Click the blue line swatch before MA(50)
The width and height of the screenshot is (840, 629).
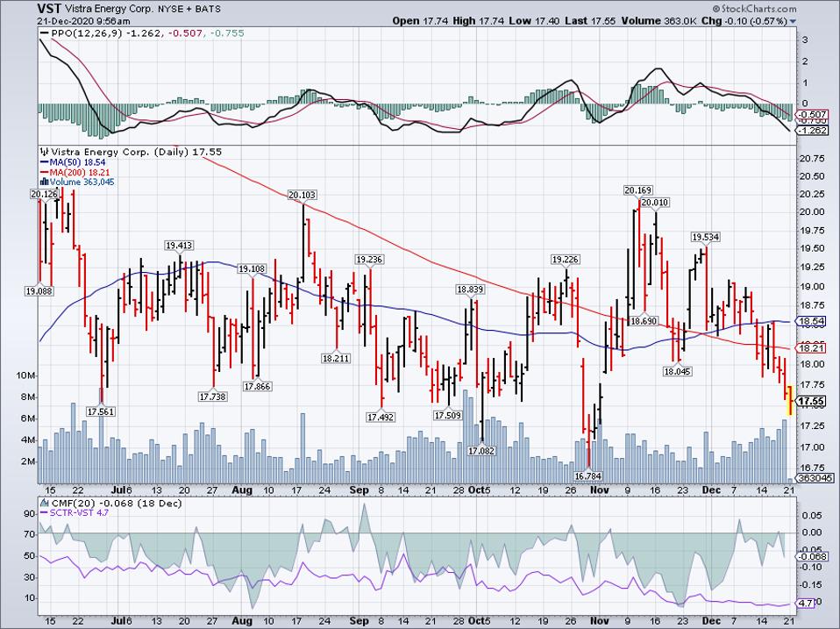click(x=45, y=162)
